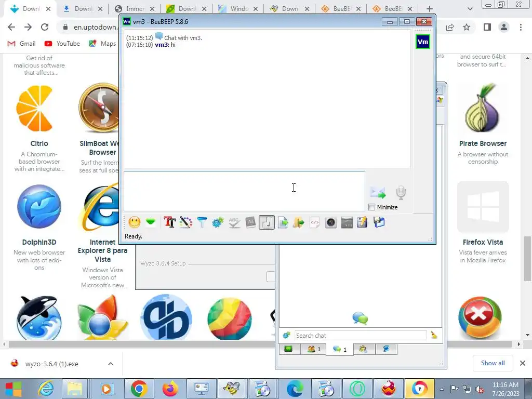Toggle the ABC spell check icon
532x399 pixels.
coord(234,222)
